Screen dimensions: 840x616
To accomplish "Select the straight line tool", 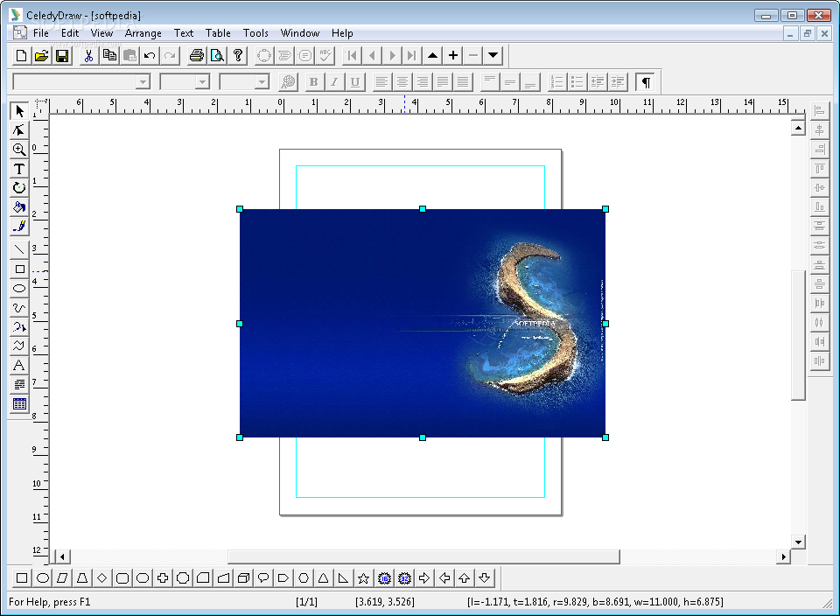I will (x=19, y=249).
